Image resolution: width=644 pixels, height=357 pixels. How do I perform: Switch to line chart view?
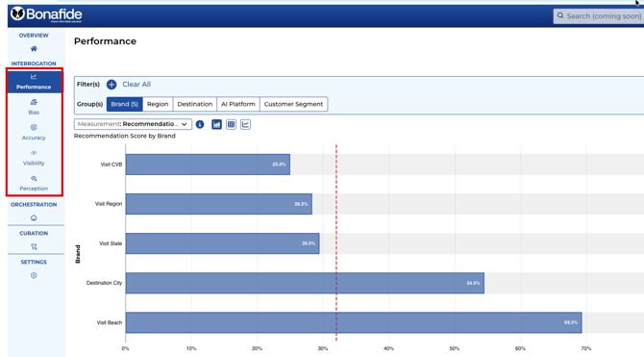[246, 124]
